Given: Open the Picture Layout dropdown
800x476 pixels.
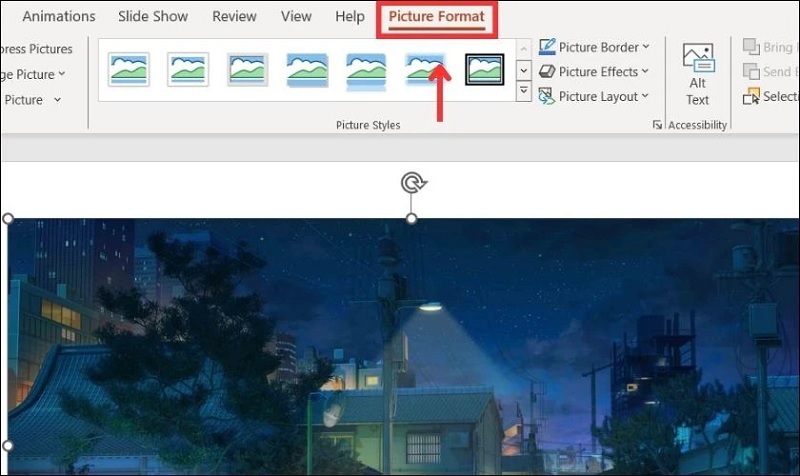Looking at the screenshot, I should 594,97.
